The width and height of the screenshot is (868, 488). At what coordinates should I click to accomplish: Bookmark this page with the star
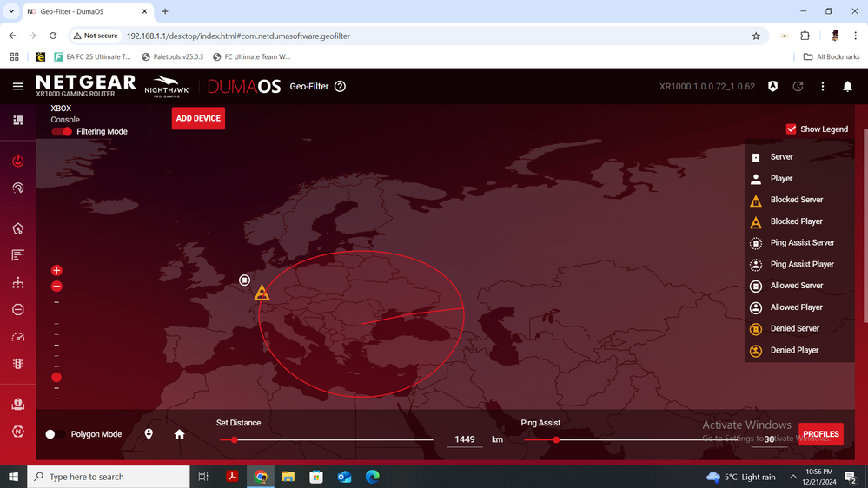pyautogui.click(x=756, y=36)
